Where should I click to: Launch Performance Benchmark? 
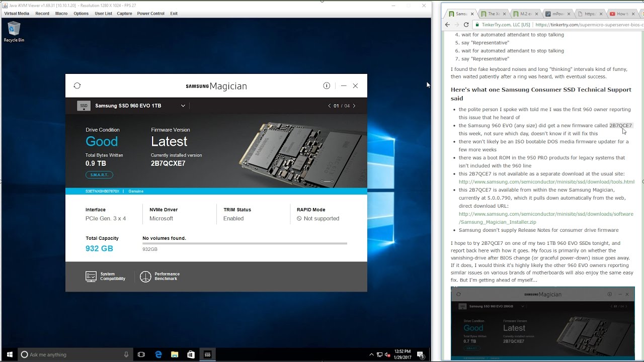160,277
